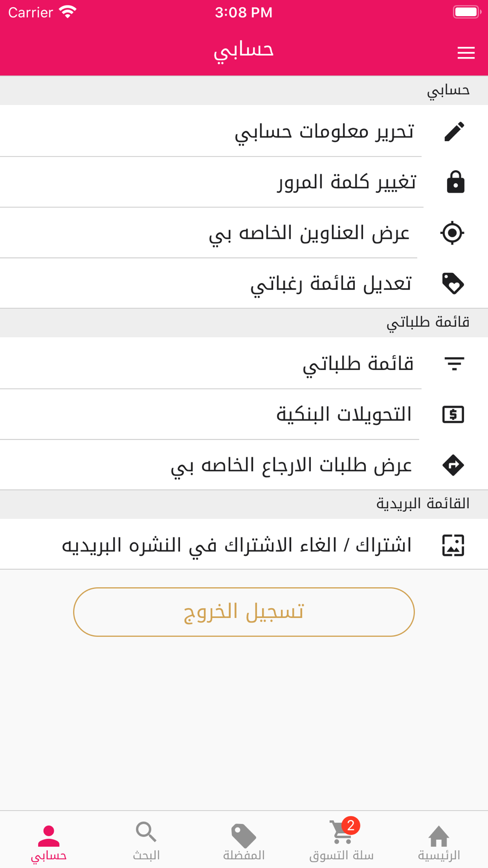Viewport: 488px width, 868px height.
Task: Switch to الرئيسية home tab
Action: [439, 843]
